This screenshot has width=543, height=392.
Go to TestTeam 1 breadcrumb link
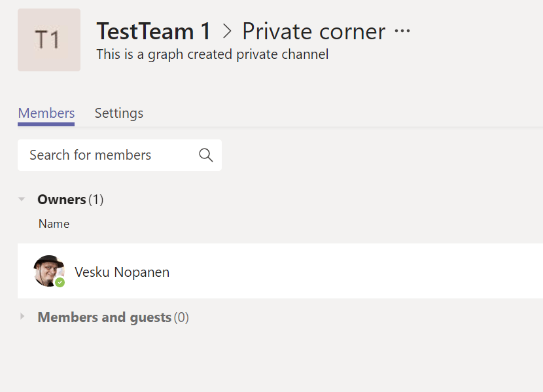154,31
